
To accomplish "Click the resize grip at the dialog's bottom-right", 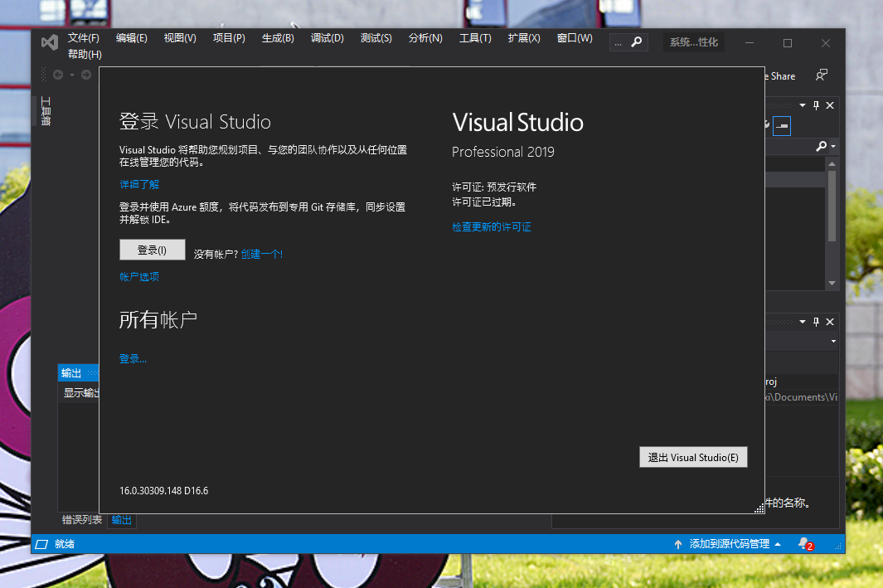I will [x=759, y=507].
